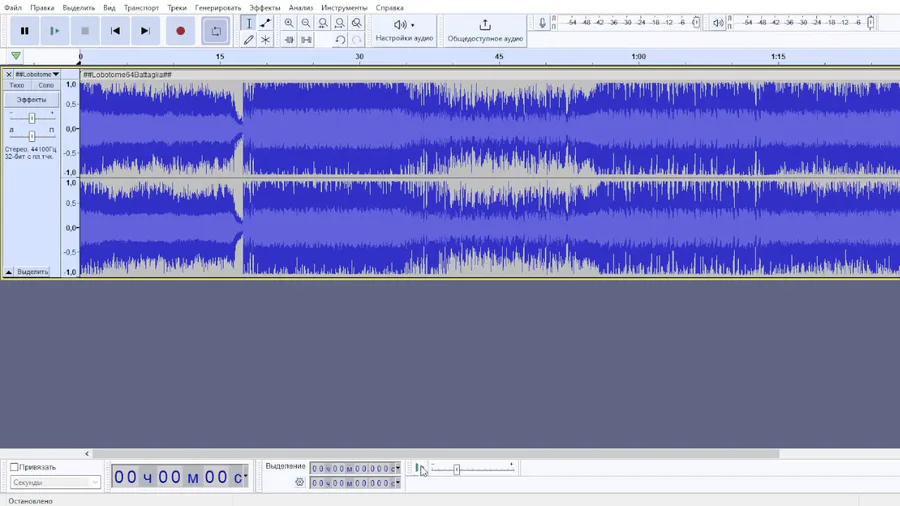Click Fit selection to width icon
This screenshot has height=506, width=900.
point(323,23)
